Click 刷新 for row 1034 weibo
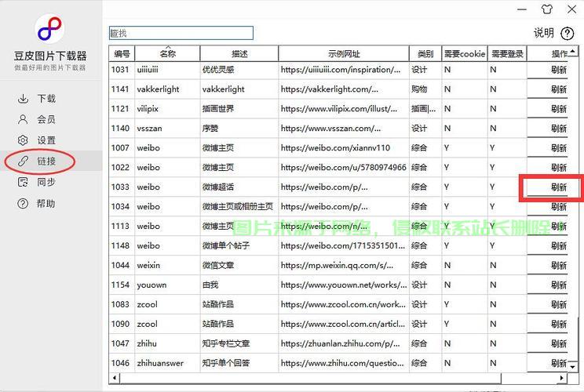584x392 pixels. pos(559,207)
